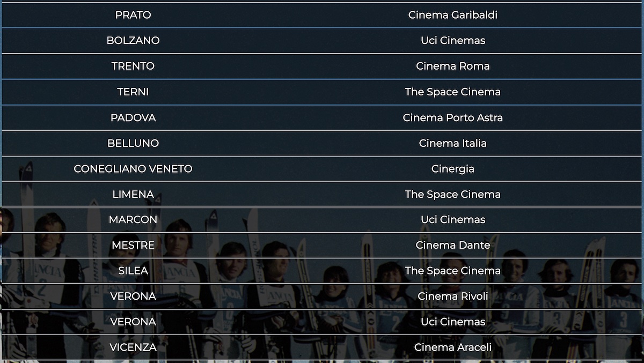Click the Cinema Garibaldi listing
This screenshot has height=363, width=644.
[453, 15]
